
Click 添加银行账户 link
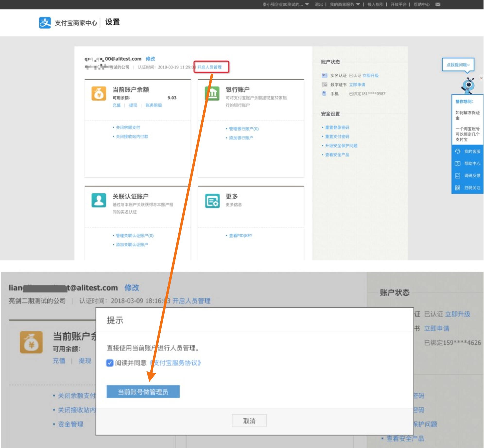pos(241,138)
